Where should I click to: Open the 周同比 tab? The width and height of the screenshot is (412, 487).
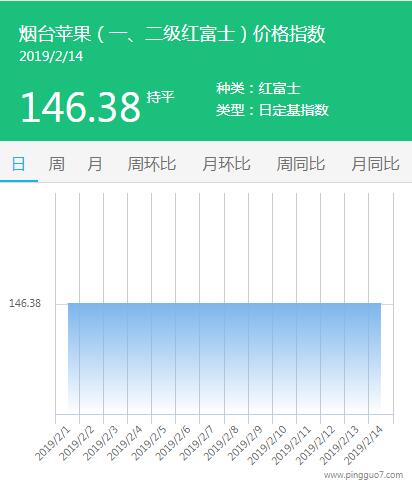[301, 164]
